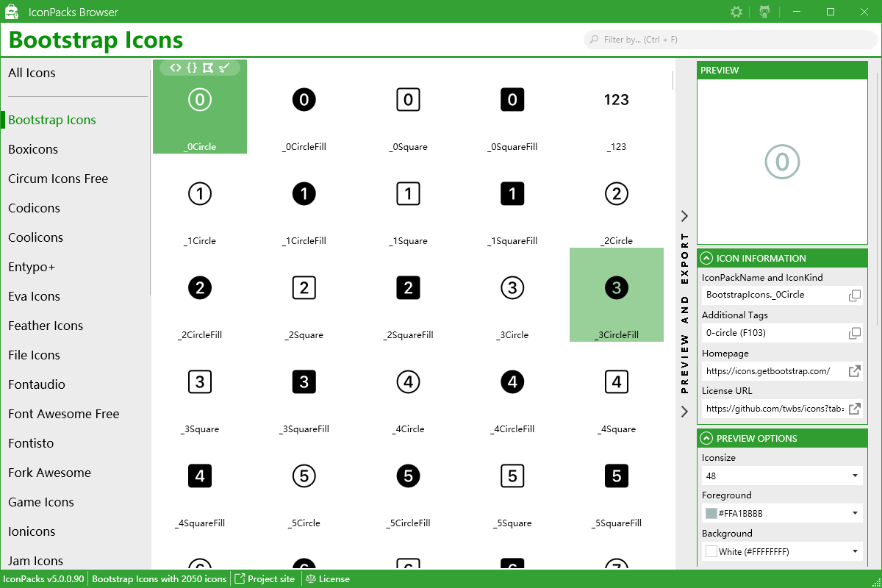Select the _1SquareFill icon
This screenshot has height=588, width=882.
[512, 201]
